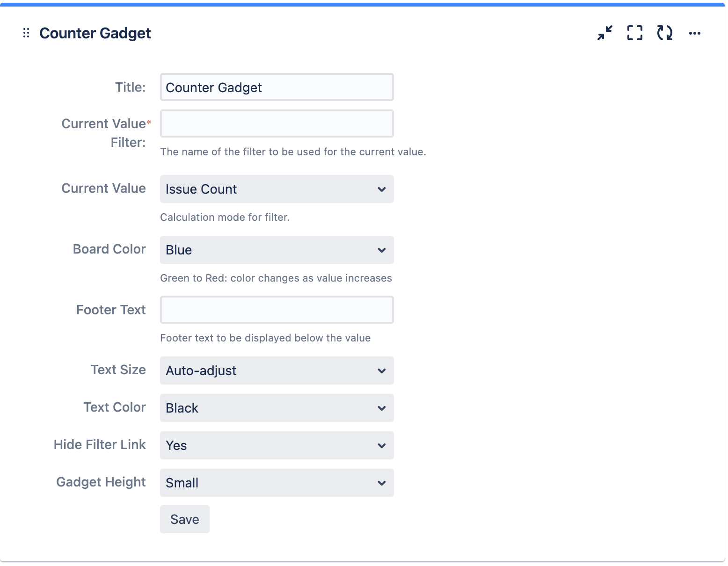Open the more actions ellipsis menu
Screen dimensions: 728x566
(x=694, y=33)
